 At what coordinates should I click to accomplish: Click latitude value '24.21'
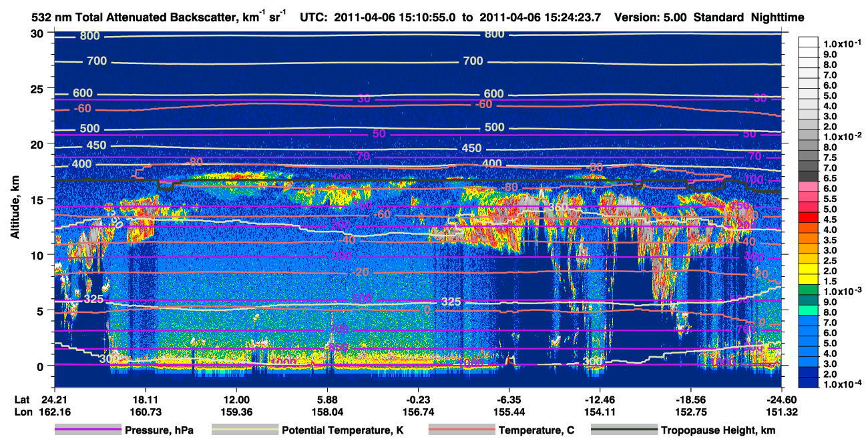pos(54,400)
